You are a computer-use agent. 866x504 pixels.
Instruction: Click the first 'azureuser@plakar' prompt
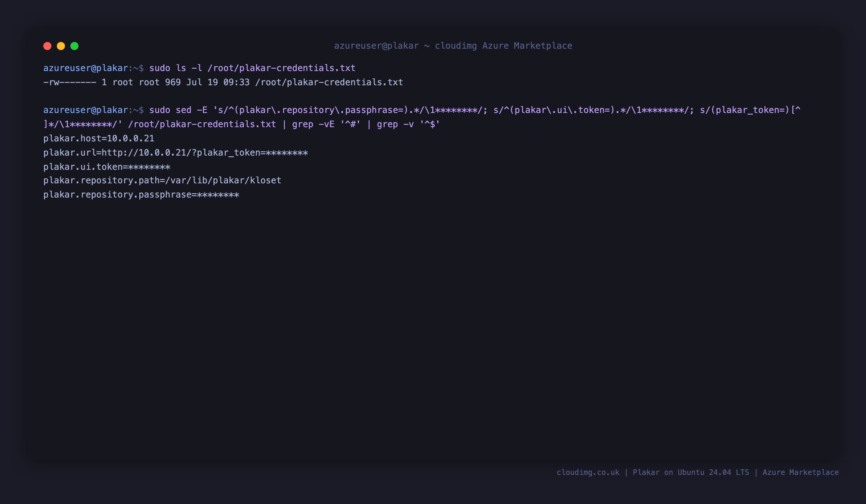(x=86, y=68)
